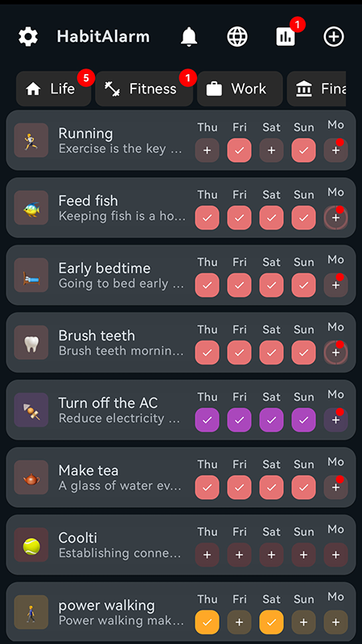Tap the notification bell icon
Screen dimensions: 362x644
click(x=189, y=36)
